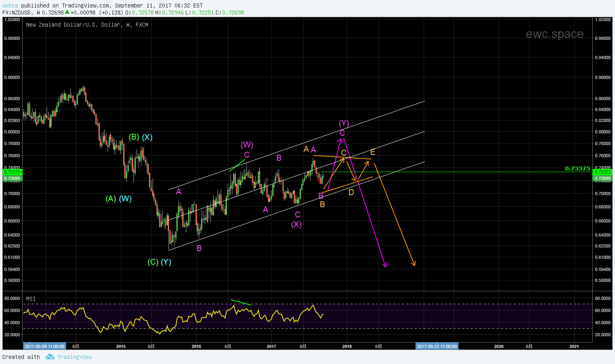Select the green 0.73375 price level label

point(577,169)
